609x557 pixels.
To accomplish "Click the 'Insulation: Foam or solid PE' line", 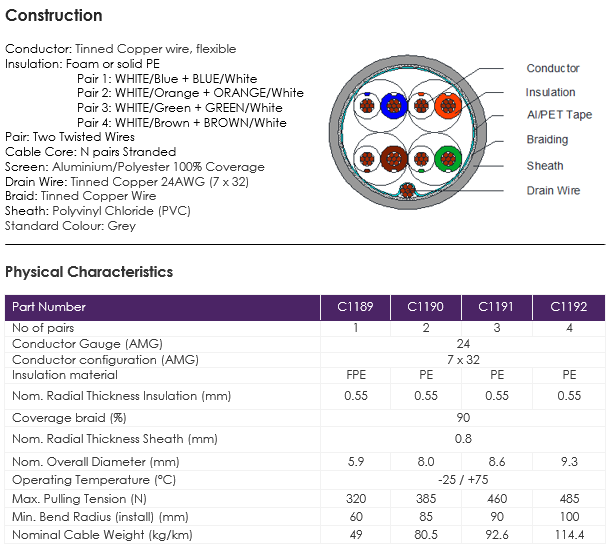I will tap(82, 64).
